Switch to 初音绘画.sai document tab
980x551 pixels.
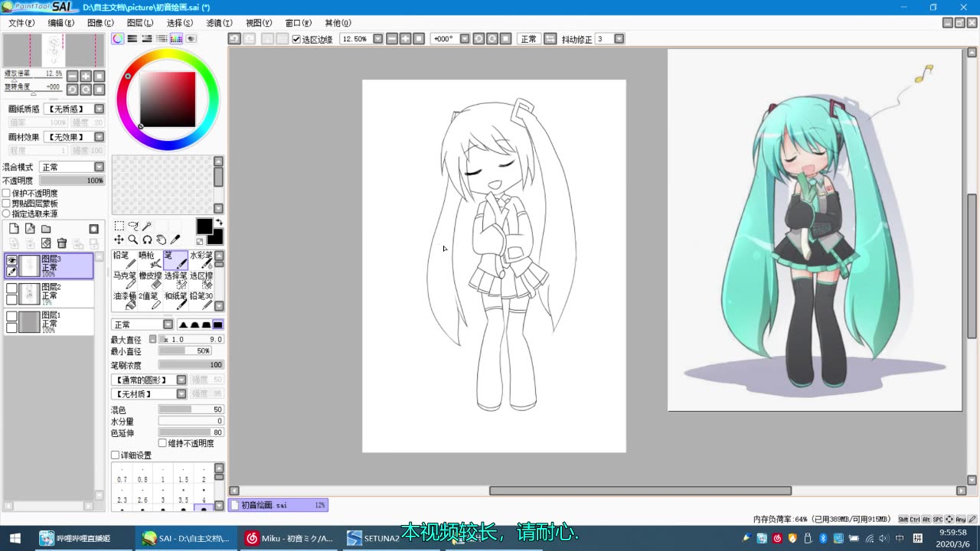pyautogui.click(x=278, y=505)
